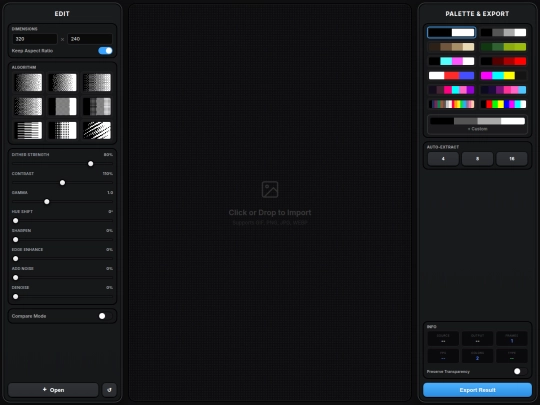Choose the horizontal lines algorithm thumbnail

[28, 131]
